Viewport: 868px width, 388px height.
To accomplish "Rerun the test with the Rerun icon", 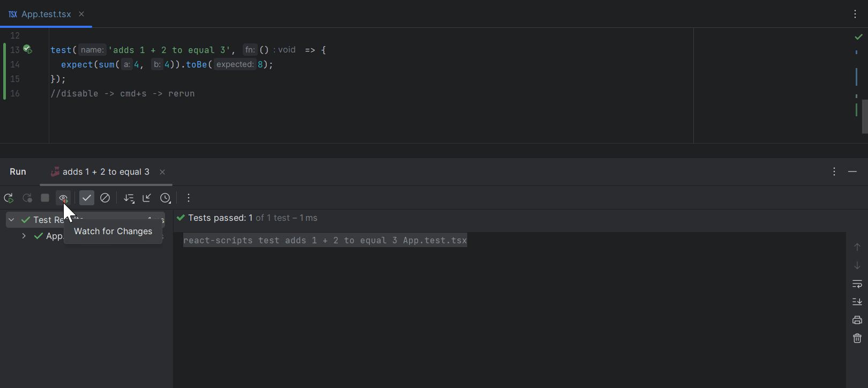I will tap(9, 198).
